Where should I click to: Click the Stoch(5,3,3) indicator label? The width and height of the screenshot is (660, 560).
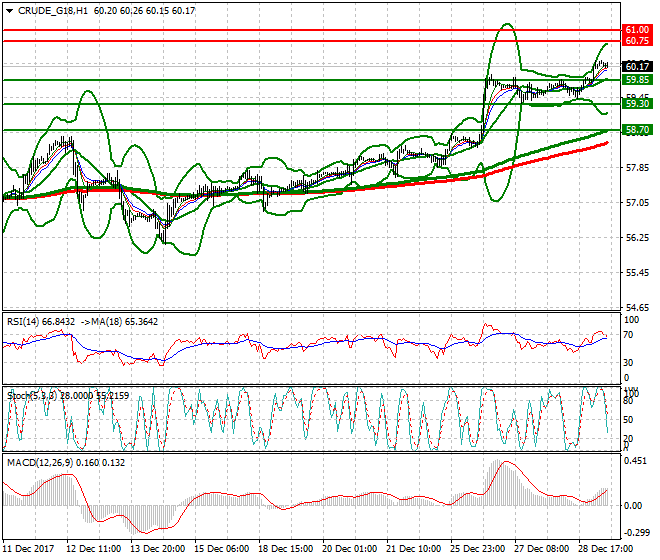point(32,396)
